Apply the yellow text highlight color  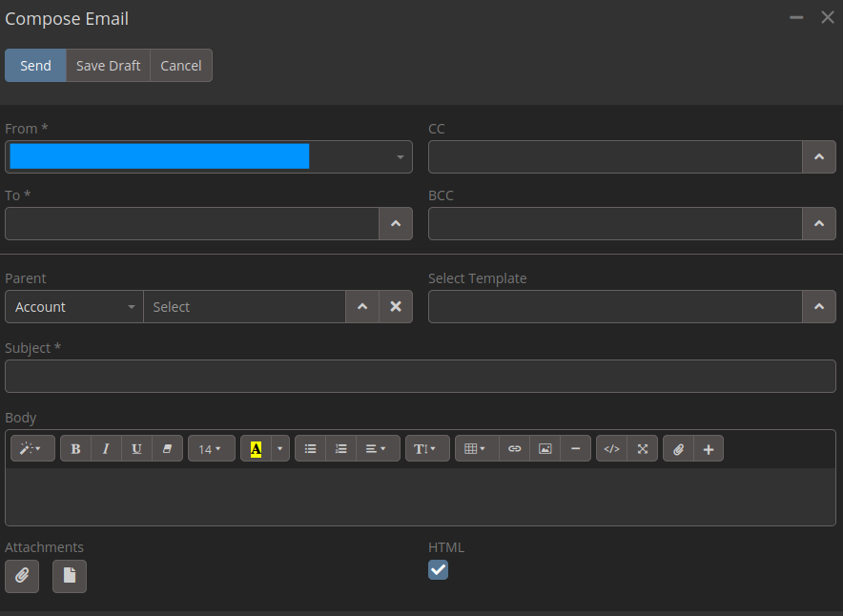point(255,448)
